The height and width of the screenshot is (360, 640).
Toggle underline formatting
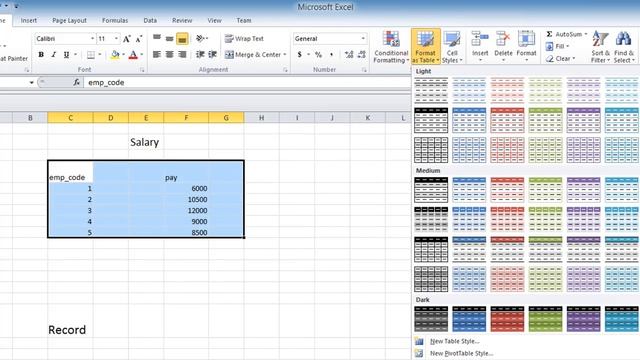click(x=66, y=54)
